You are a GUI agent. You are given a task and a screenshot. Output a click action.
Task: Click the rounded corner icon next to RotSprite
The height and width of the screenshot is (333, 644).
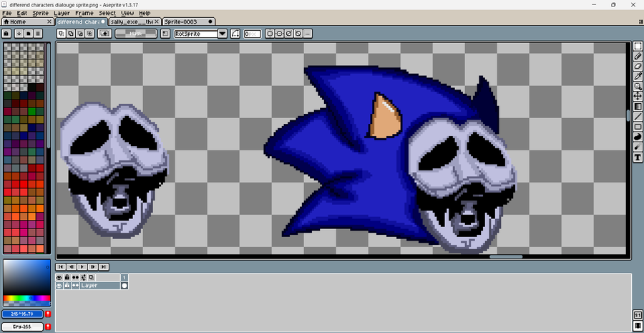[x=235, y=34]
